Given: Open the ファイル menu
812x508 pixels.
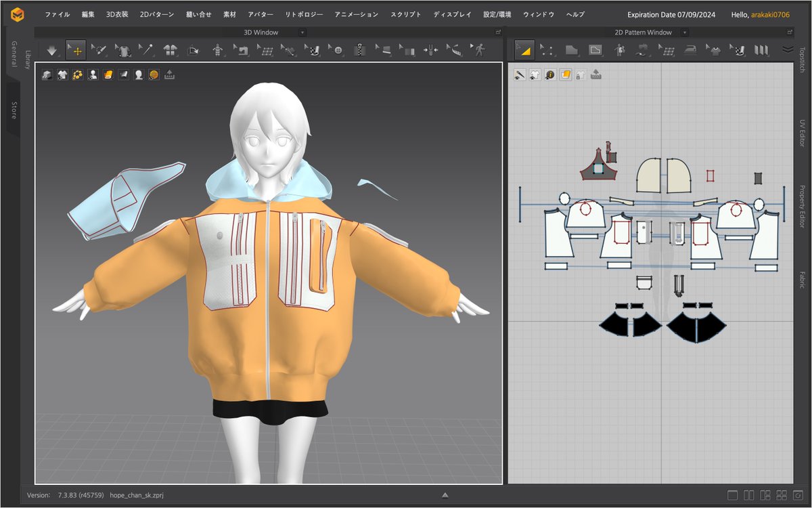Looking at the screenshot, I should (57, 14).
